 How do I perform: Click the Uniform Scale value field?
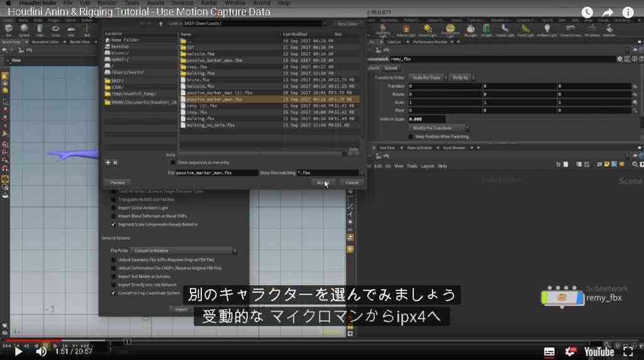[x=427, y=119]
